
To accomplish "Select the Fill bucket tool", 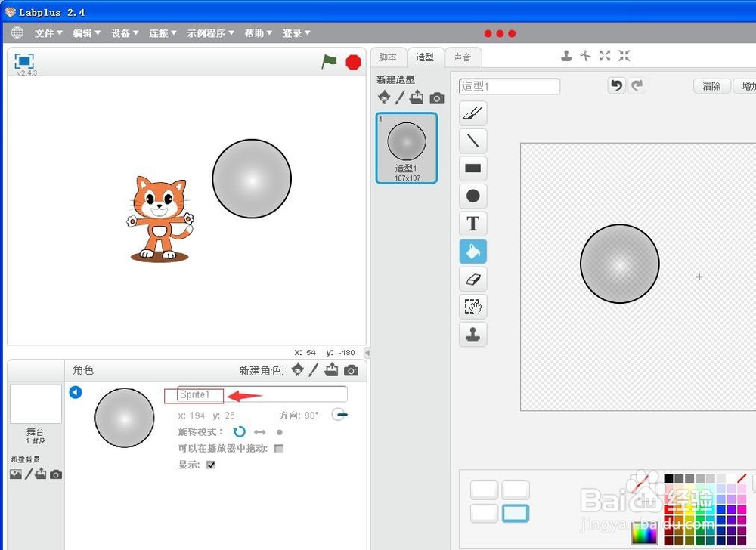I will pyautogui.click(x=473, y=251).
